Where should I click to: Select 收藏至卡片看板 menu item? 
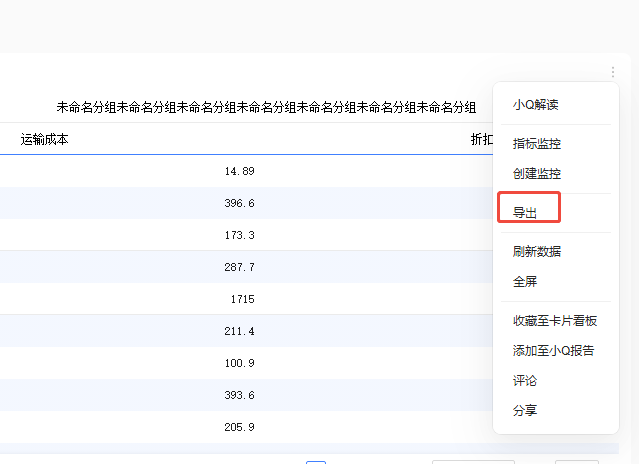pos(554,321)
